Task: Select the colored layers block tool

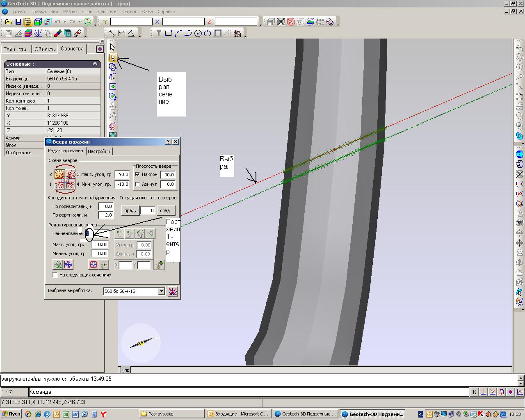Action: tap(28, 33)
